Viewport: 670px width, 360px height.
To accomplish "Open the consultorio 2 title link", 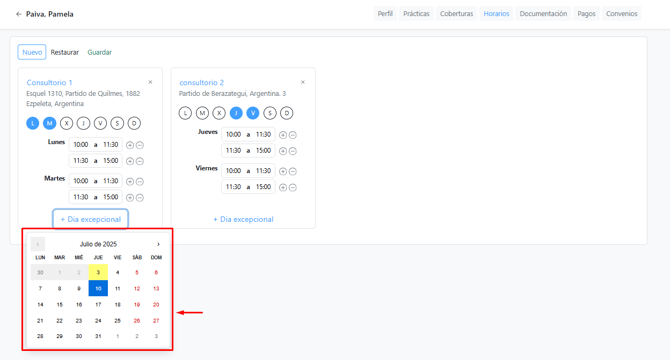I will point(201,82).
